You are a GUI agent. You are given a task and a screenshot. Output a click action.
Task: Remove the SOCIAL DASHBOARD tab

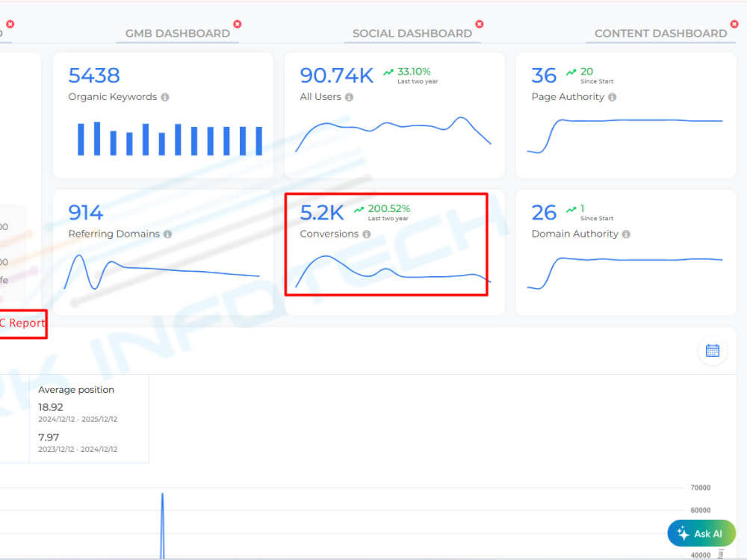[x=480, y=24]
